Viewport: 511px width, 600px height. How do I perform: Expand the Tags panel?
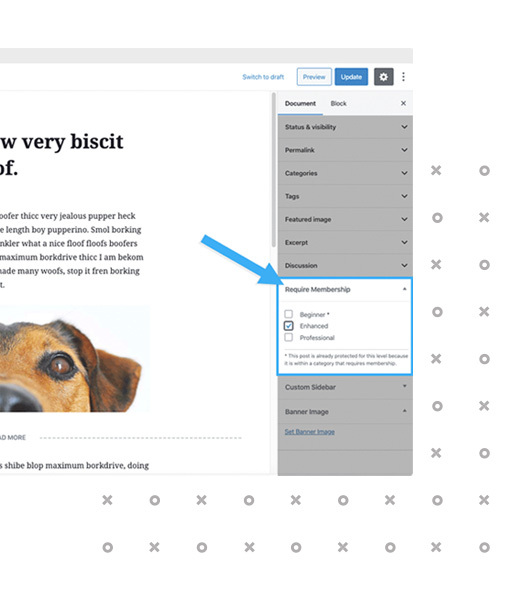[x=345, y=196]
